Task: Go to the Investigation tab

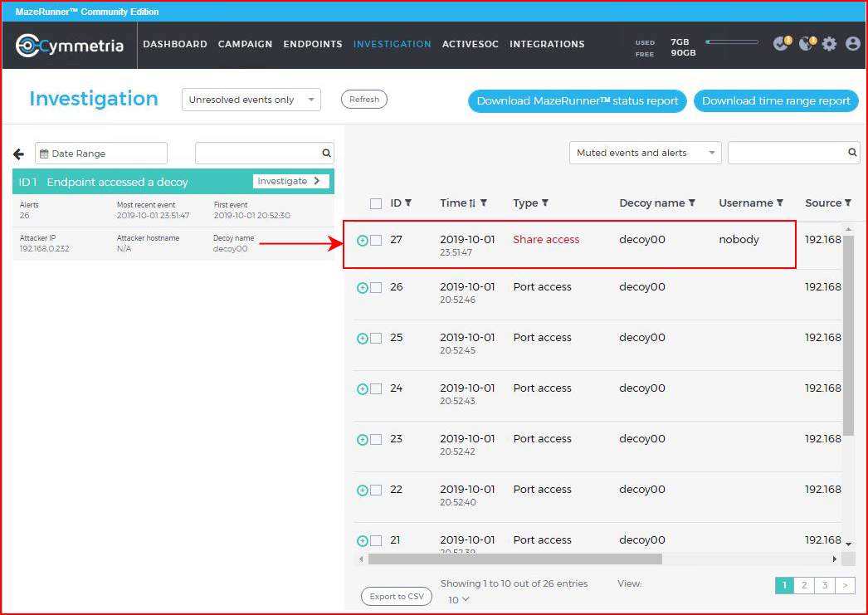Action: 392,44
